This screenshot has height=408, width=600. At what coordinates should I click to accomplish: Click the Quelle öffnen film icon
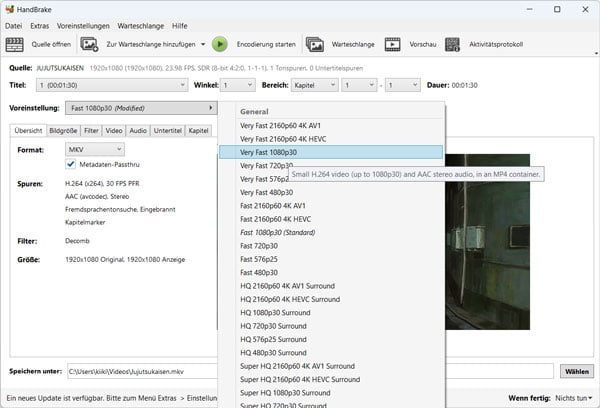click(x=15, y=44)
